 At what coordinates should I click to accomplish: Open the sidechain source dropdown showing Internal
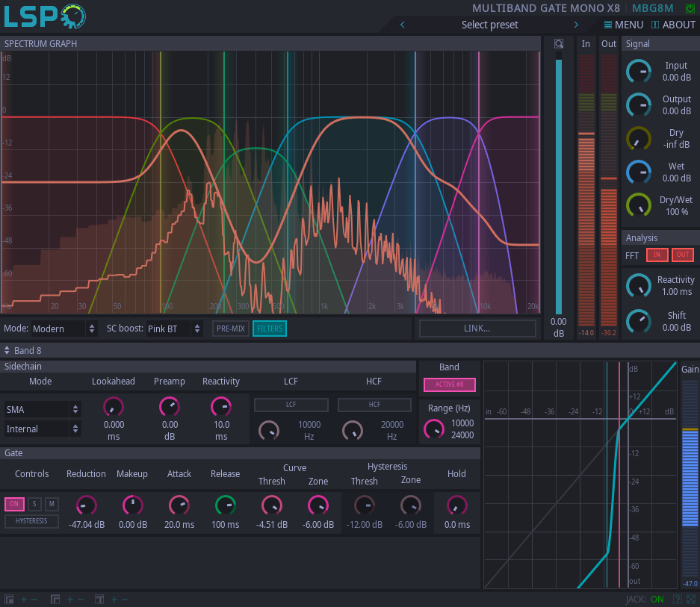click(x=41, y=428)
